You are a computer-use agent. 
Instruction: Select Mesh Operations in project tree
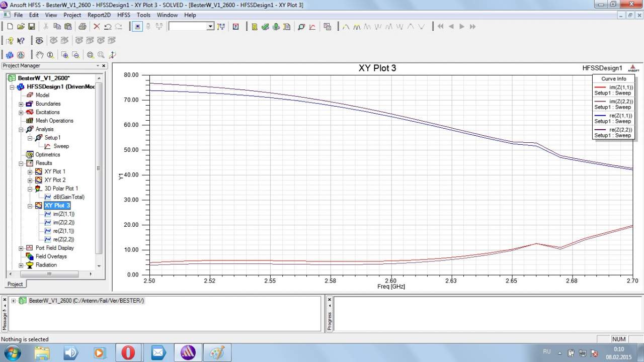click(54, 121)
